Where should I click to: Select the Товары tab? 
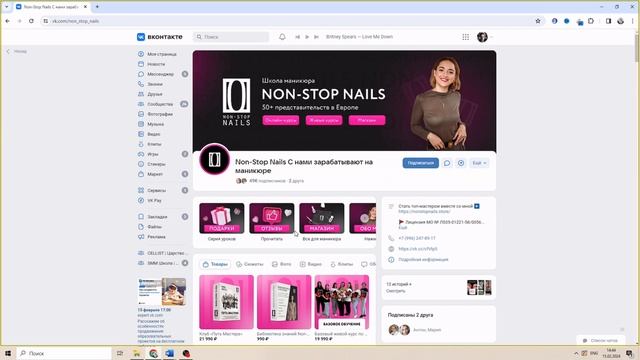215,264
